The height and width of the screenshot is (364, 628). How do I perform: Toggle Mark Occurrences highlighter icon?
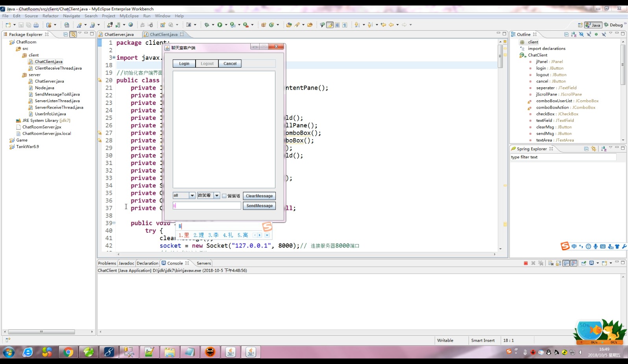330,25
